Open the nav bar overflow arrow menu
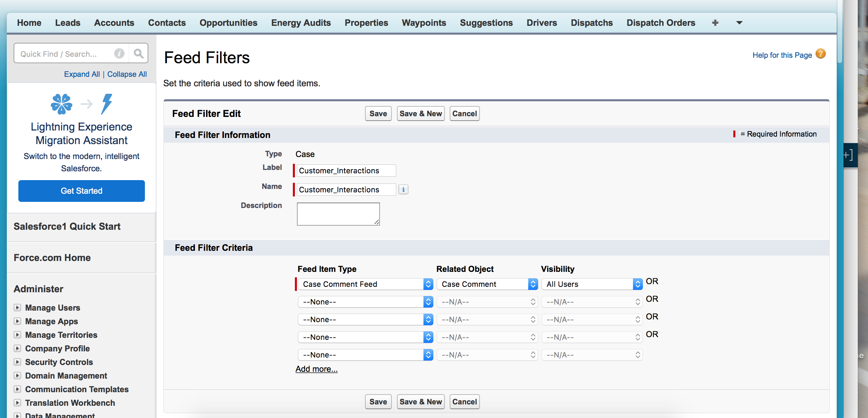The image size is (868, 418). (739, 23)
